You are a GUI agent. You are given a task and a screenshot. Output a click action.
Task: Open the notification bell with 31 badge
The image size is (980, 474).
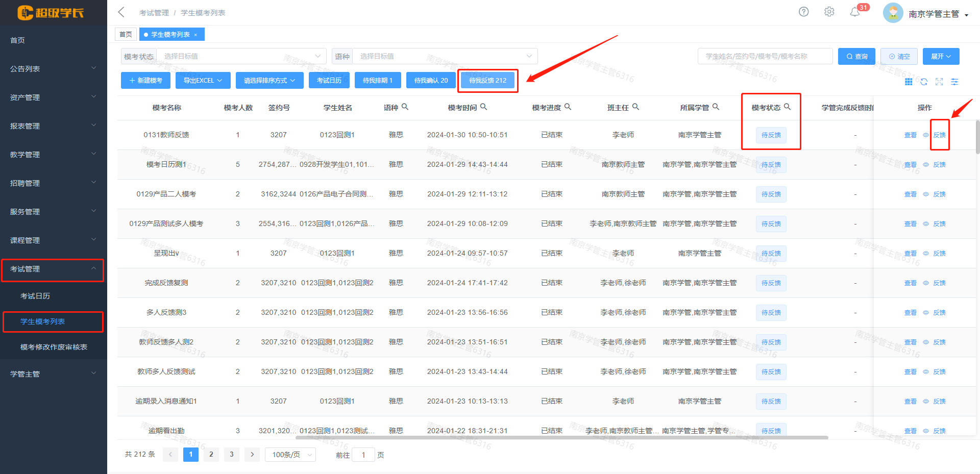tap(855, 12)
